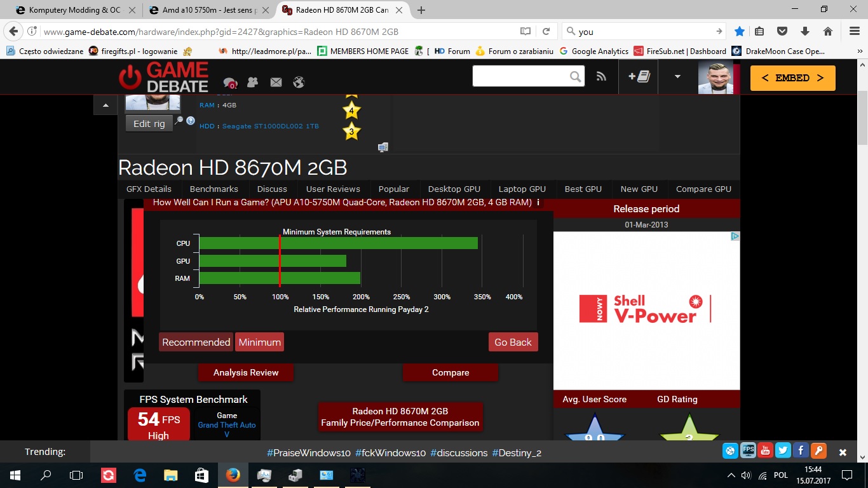
Task: Show Recommended system requirements
Action: tap(196, 342)
